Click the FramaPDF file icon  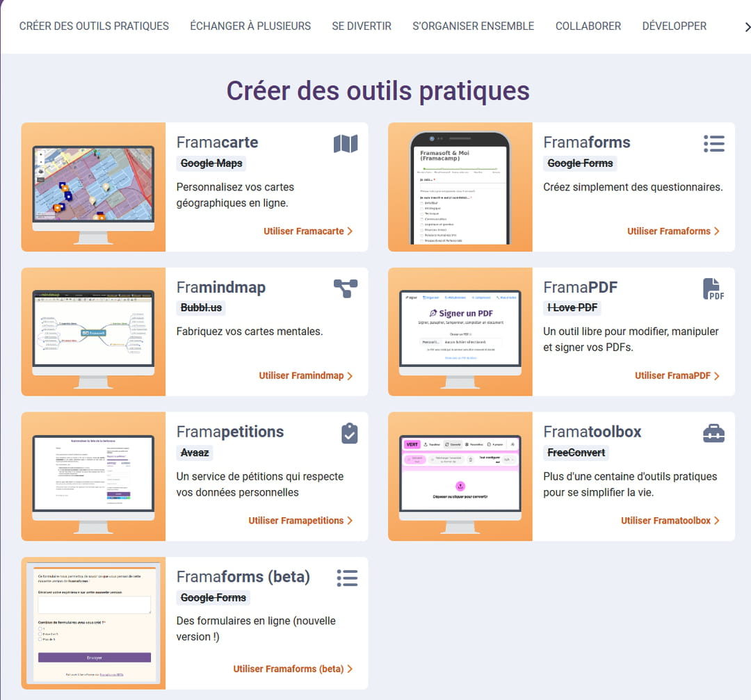click(713, 288)
